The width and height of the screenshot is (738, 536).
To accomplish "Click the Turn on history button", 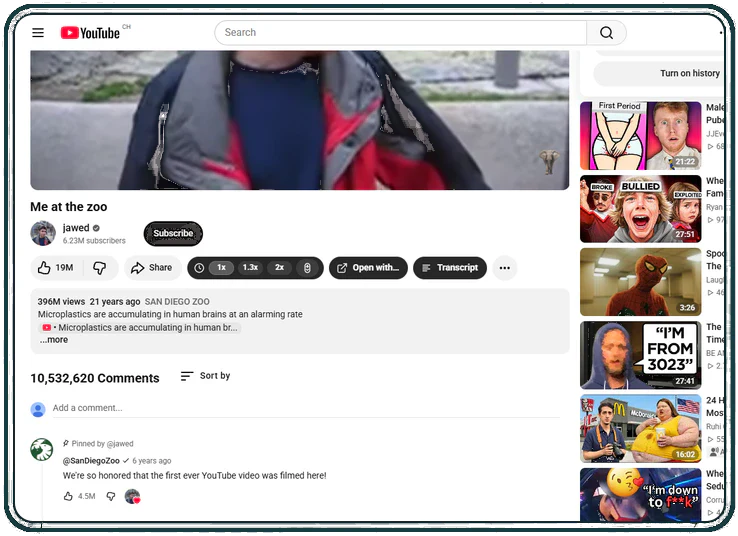I will click(x=659, y=73).
